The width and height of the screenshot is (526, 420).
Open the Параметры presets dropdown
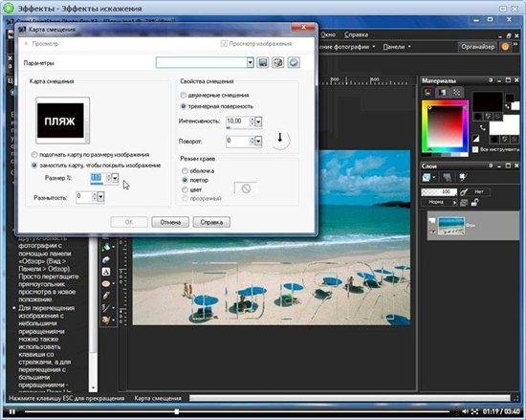pos(250,63)
